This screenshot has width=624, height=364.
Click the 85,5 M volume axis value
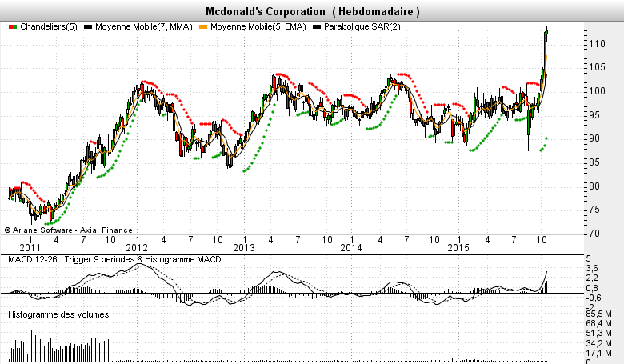click(599, 314)
